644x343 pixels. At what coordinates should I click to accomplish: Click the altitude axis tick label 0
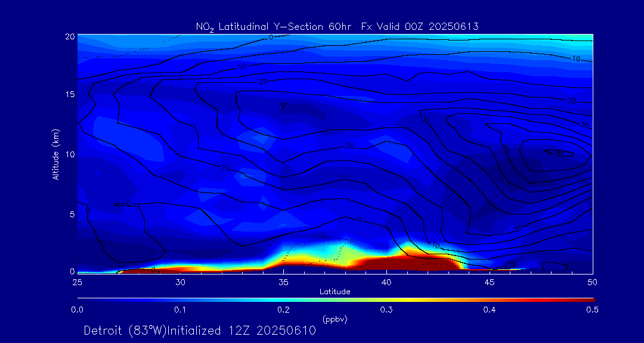click(72, 271)
